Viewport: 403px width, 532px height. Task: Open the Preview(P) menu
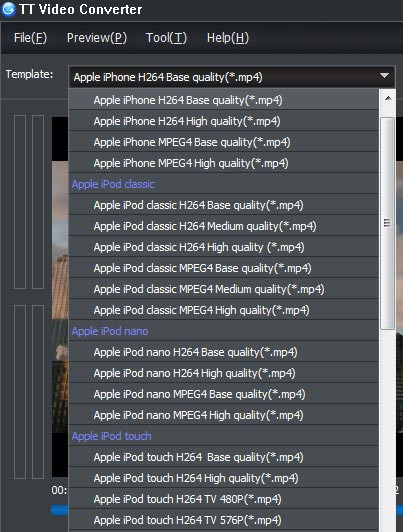click(97, 38)
